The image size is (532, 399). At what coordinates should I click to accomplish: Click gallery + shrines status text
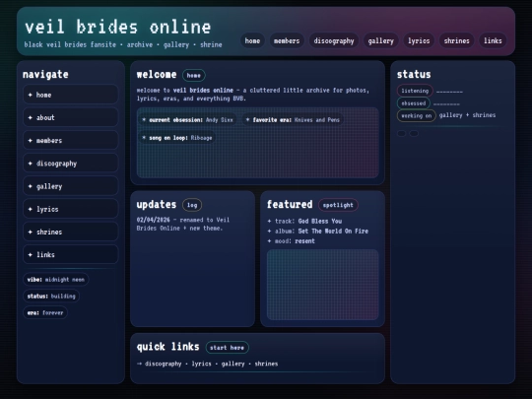(467, 115)
